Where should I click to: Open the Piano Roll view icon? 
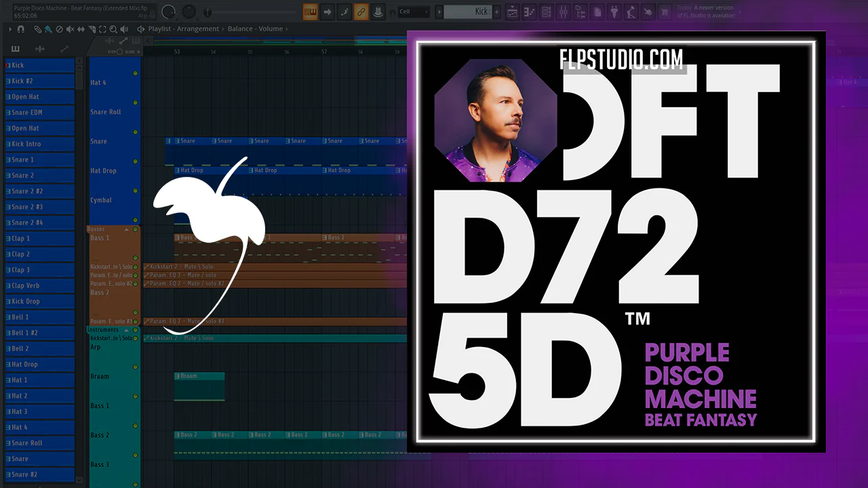tap(530, 12)
